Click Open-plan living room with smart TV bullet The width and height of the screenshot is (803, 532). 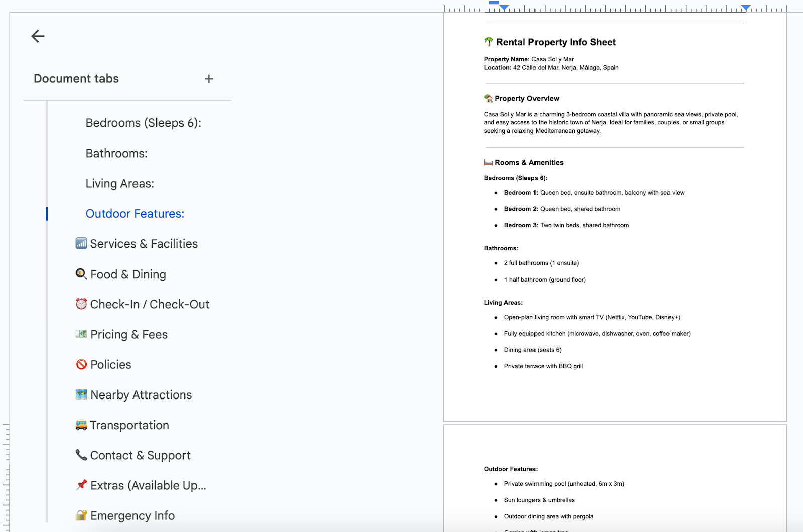592,317
